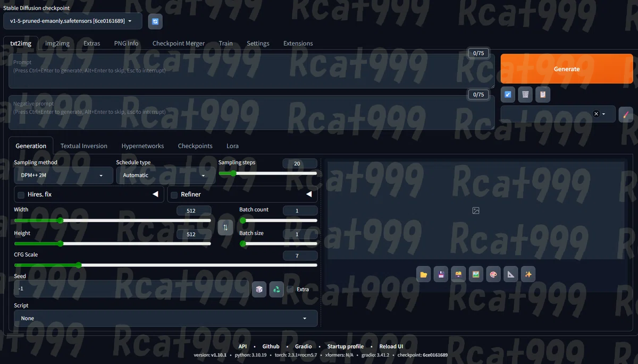Open the Schedule type dropdown

click(165, 175)
